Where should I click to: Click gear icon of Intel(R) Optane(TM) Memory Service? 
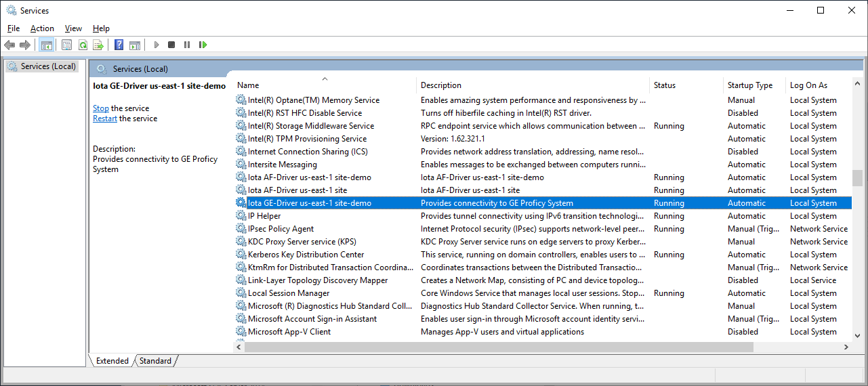(241, 100)
